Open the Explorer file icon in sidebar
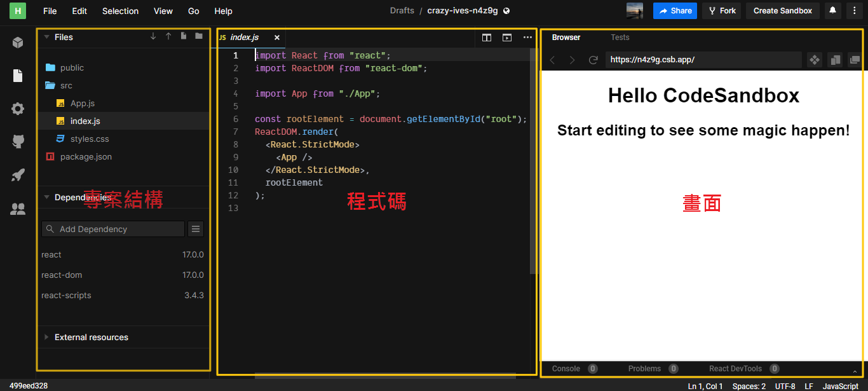868x391 pixels. (x=18, y=76)
